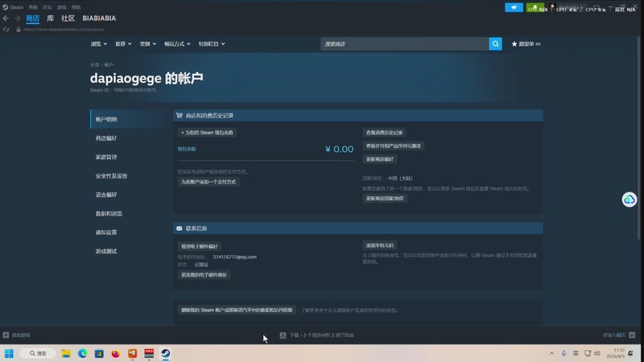Click the blue megaphone announcements button
Viewport: 644px width, 362px height.
514,7
